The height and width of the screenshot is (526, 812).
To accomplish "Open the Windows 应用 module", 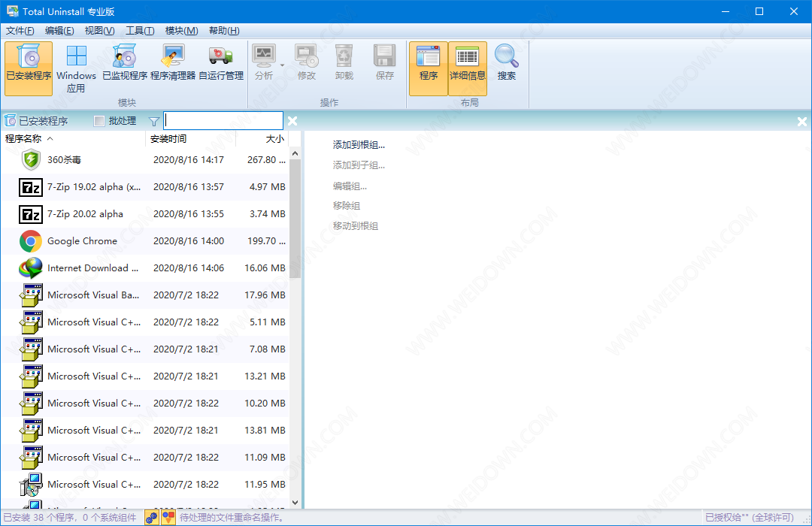I will (76, 69).
